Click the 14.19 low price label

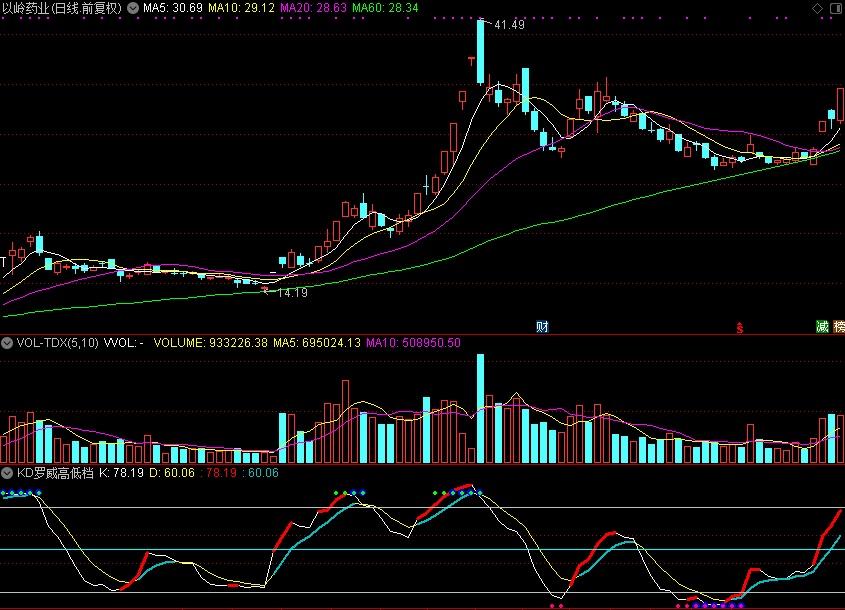coord(292,293)
